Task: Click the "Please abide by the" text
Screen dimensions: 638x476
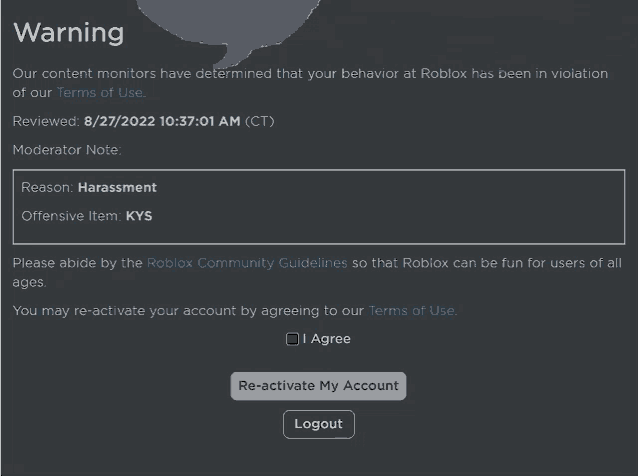Action: (78, 263)
